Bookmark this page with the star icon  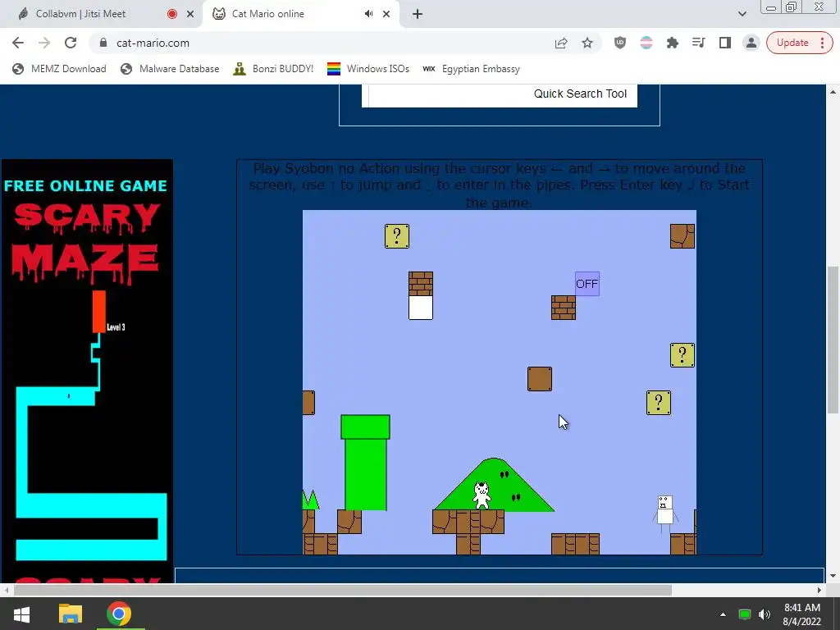coord(587,43)
